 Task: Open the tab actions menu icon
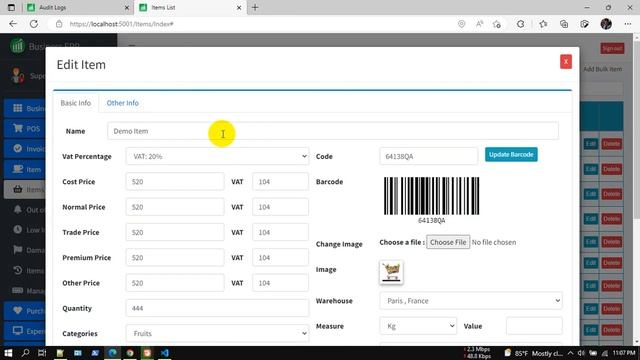point(11,7)
